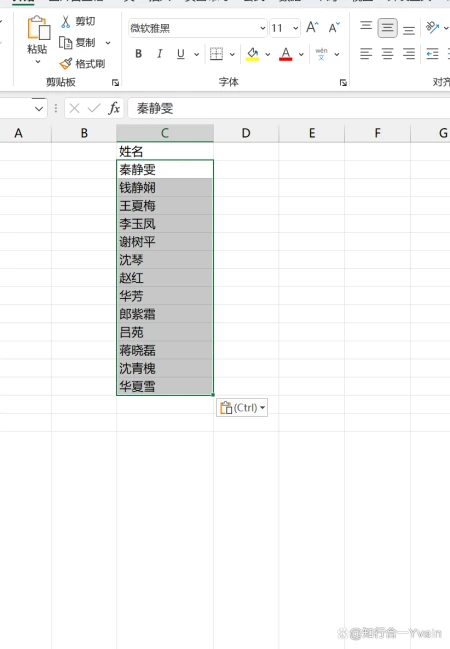Open the 字体 group dialog launcher
450x649 pixels.
(x=343, y=83)
